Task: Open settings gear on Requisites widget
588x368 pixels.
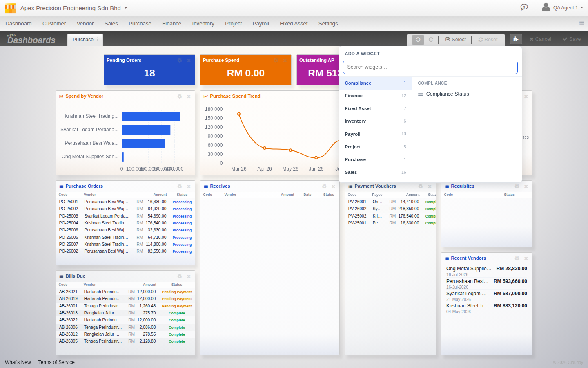Action: pyautogui.click(x=517, y=186)
